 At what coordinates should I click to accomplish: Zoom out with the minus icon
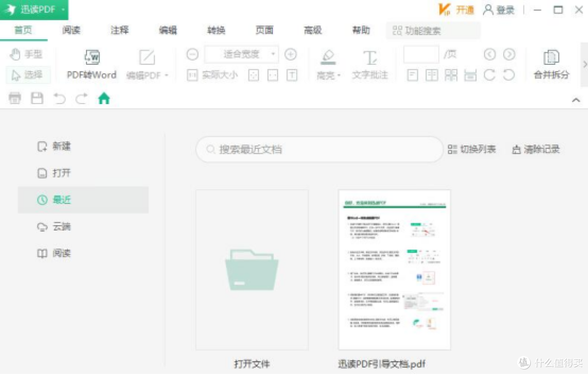pyautogui.click(x=192, y=55)
